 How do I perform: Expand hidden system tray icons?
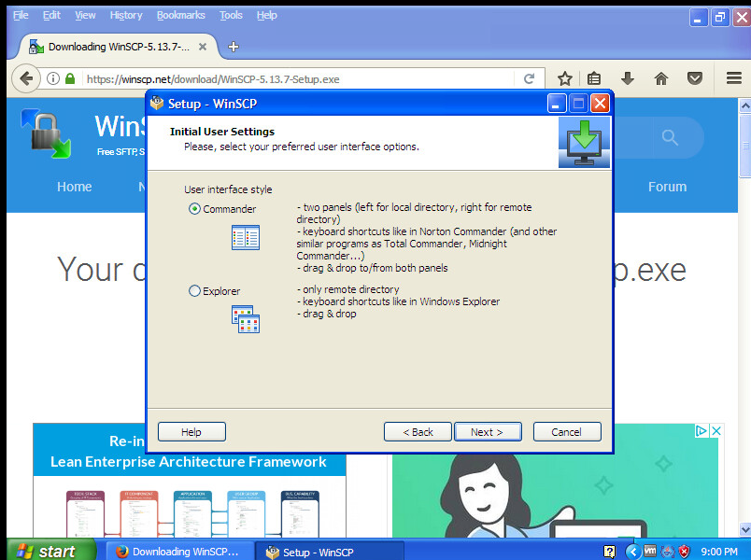[x=632, y=552]
